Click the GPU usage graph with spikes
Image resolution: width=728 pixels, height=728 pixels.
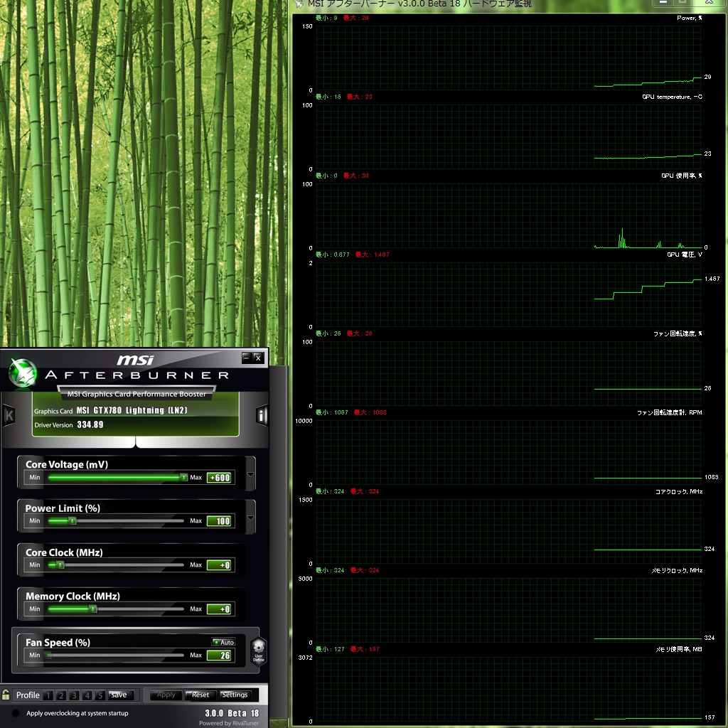point(508,216)
